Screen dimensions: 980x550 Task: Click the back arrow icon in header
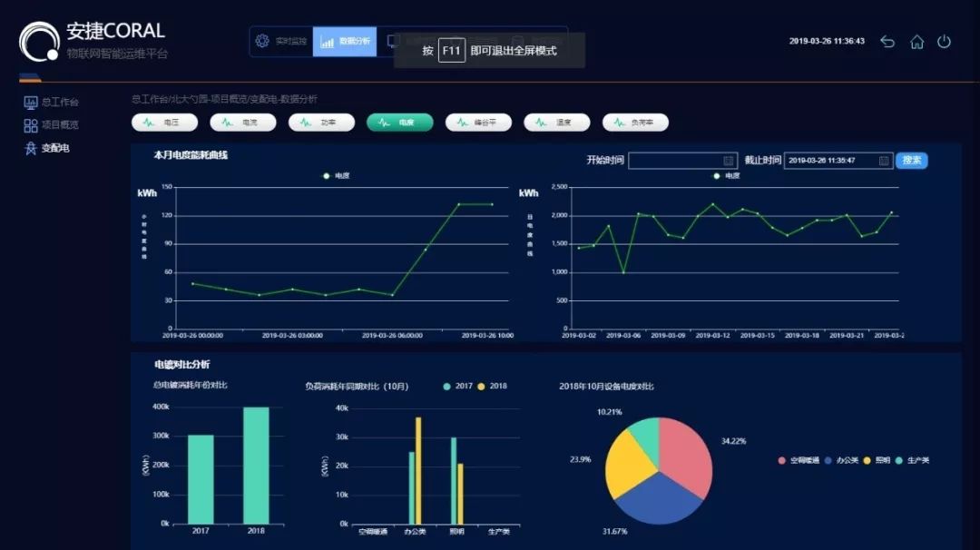coord(887,42)
